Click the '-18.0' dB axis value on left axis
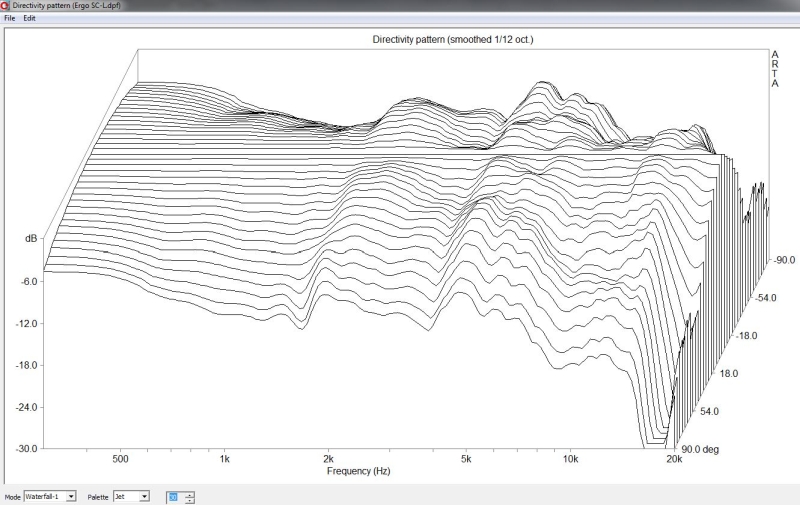 coord(27,365)
